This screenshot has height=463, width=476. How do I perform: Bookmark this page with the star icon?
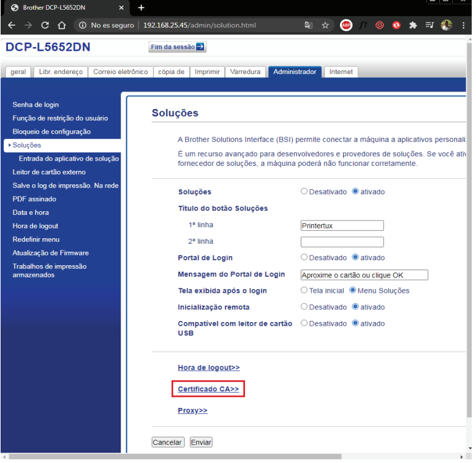tap(325, 25)
